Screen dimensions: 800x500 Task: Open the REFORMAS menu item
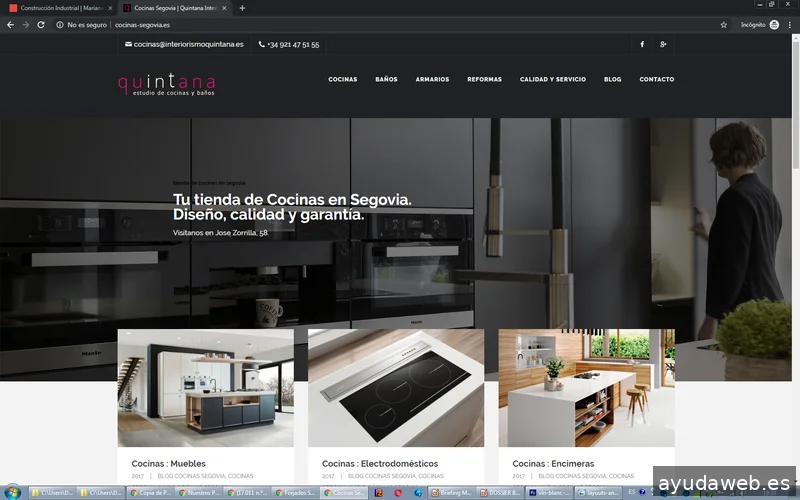(x=485, y=79)
